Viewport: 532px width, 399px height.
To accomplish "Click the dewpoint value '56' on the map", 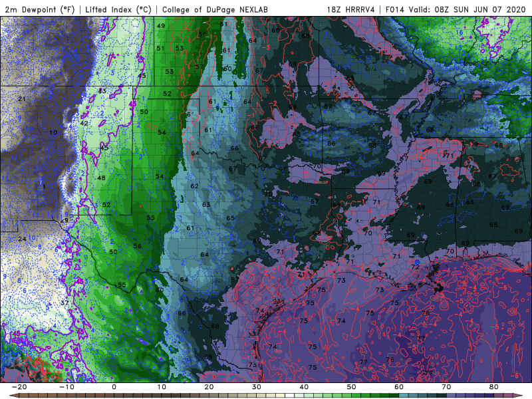I will click(138, 246).
